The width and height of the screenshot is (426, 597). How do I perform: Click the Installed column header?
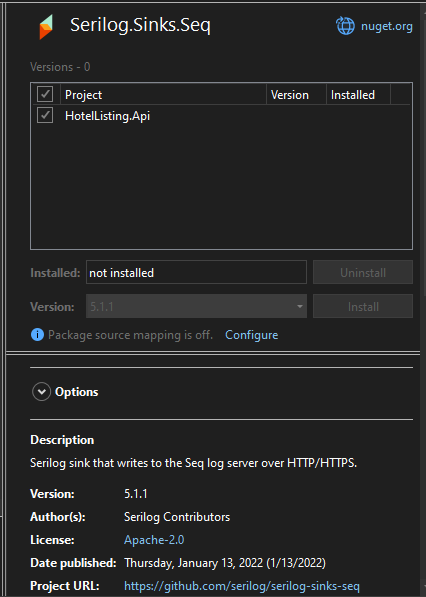click(358, 94)
